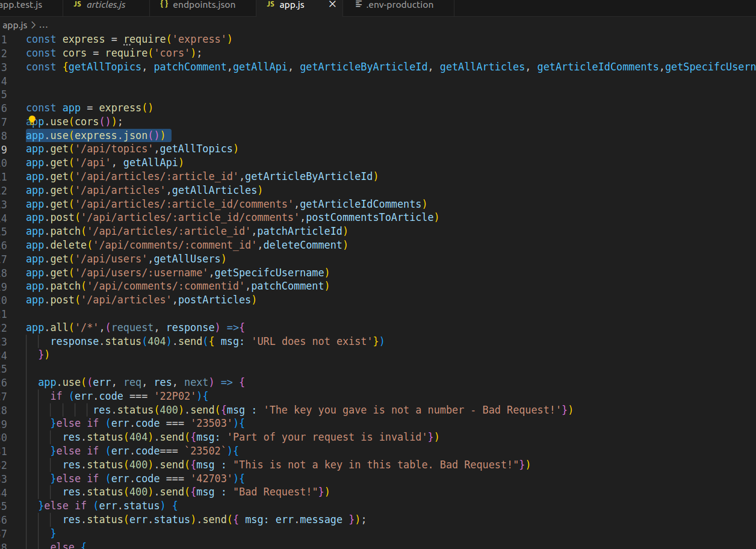Click deleteComment handler name
Screen dimensions: 756x549
[303, 245]
